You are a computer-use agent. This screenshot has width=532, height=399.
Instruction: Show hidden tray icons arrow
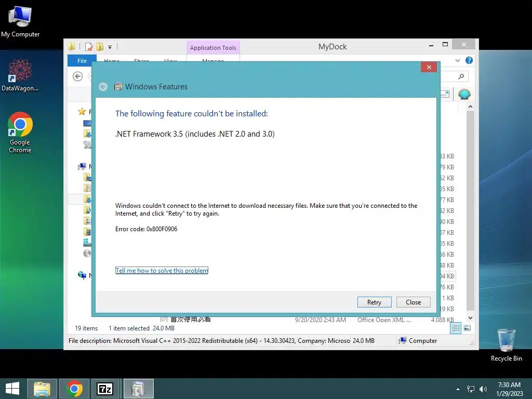(x=458, y=389)
